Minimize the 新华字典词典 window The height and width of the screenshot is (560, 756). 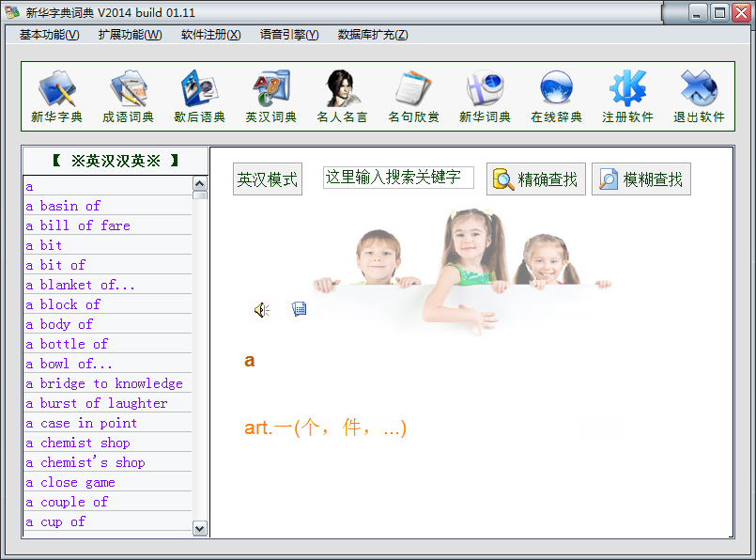pyautogui.click(x=696, y=13)
